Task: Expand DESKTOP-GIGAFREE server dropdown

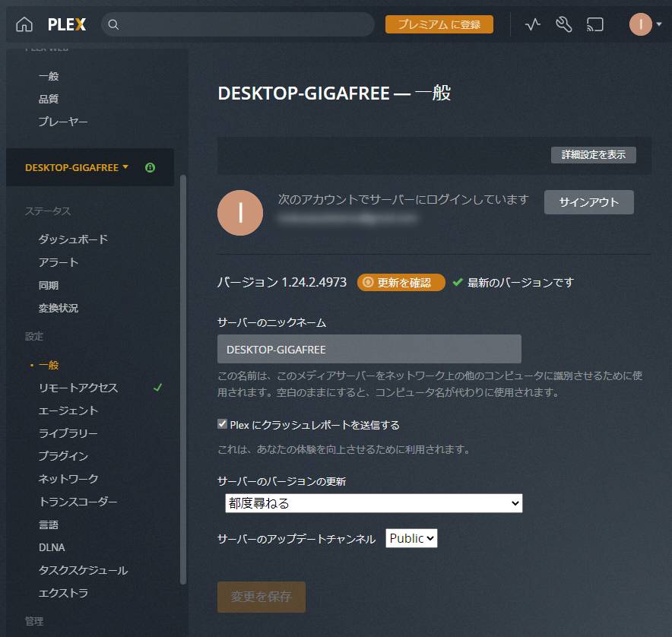Action: 77,167
